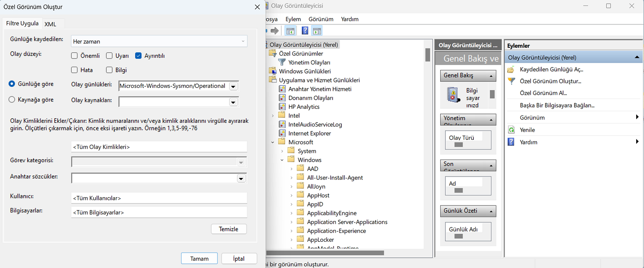Image resolution: width=644 pixels, height=268 pixels.
Task: Open the Görünüm menu in the menu bar
Action: click(x=321, y=19)
